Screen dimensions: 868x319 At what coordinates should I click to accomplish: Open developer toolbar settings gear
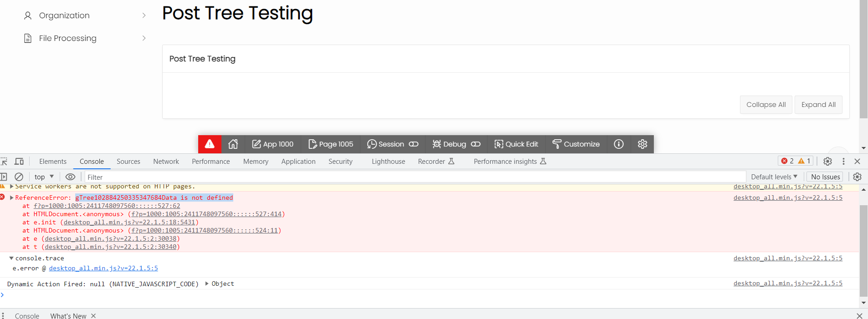click(642, 144)
